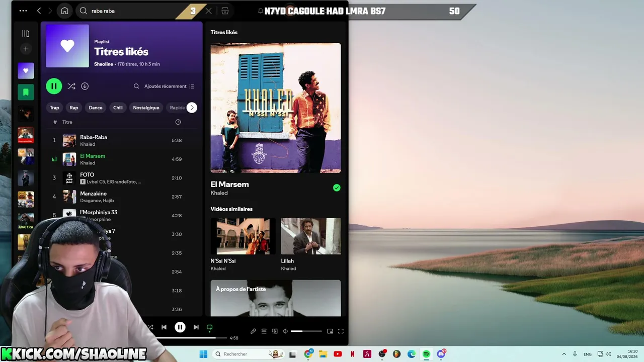Screen dimensions: 644x362
Task: Toggle shuffle for the Titres likés playlist
Action: click(x=71, y=86)
